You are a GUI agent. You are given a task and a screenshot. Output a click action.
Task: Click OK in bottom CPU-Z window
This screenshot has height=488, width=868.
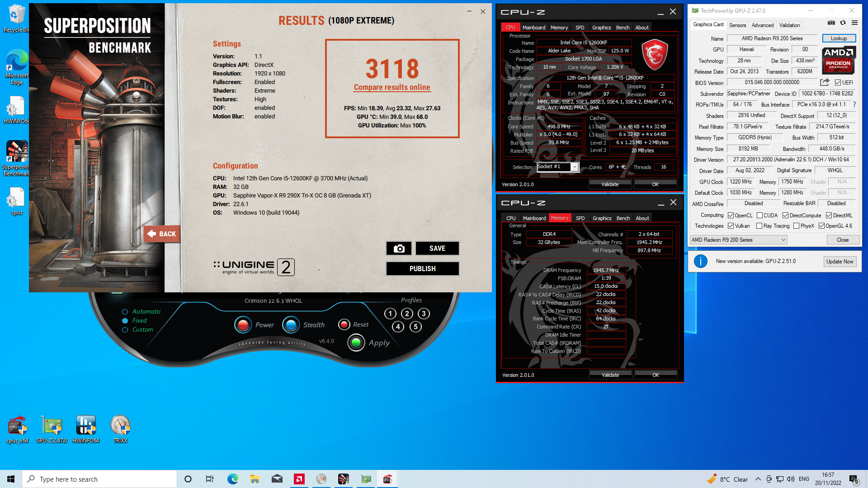pos(656,375)
